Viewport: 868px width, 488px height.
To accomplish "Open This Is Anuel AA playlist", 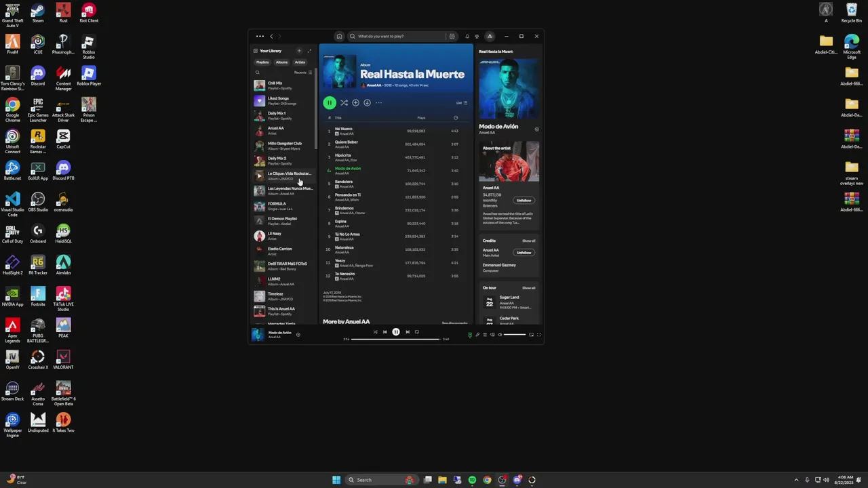I will (x=283, y=311).
